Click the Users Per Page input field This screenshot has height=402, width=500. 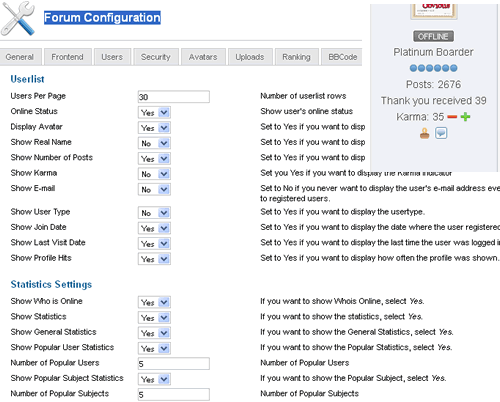[x=174, y=97]
